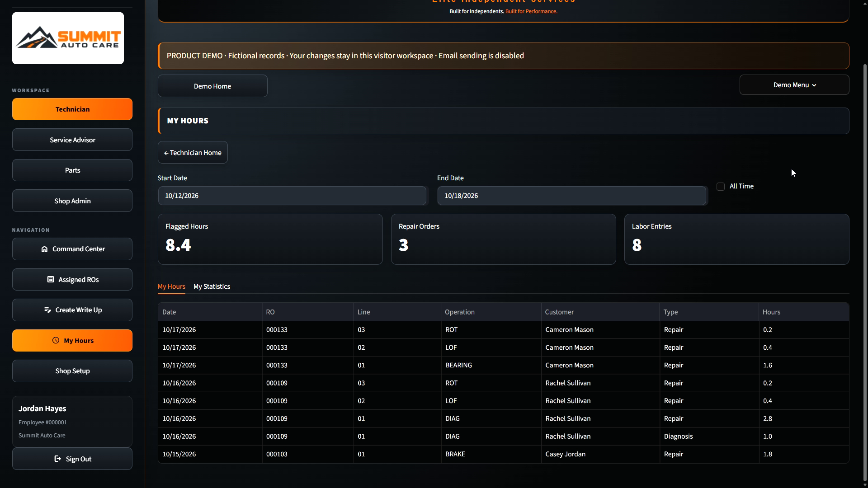Viewport: 868px width, 488px height.
Task: Switch to Service Advisor workspace
Action: 72,140
